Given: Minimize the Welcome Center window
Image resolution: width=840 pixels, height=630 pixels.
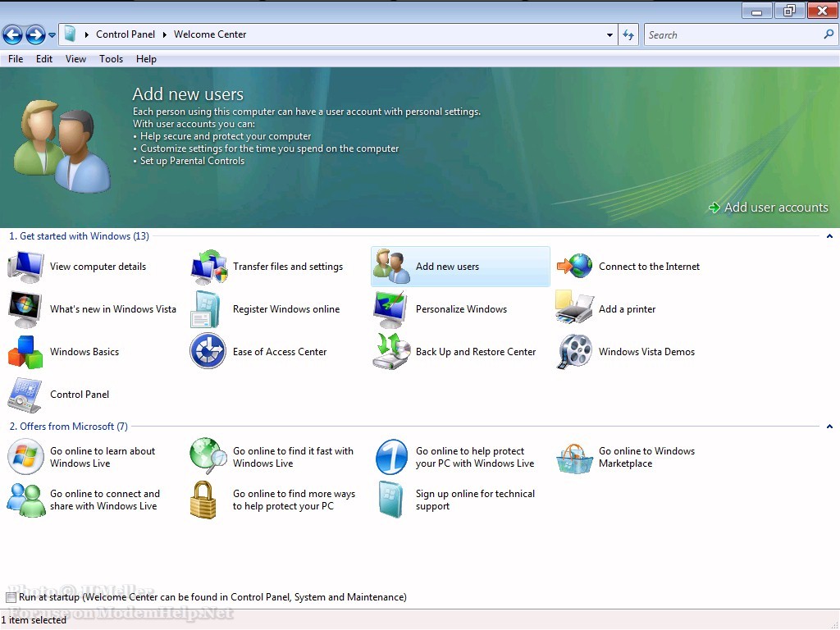Looking at the screenshot, I should click(x=757, y=11).
